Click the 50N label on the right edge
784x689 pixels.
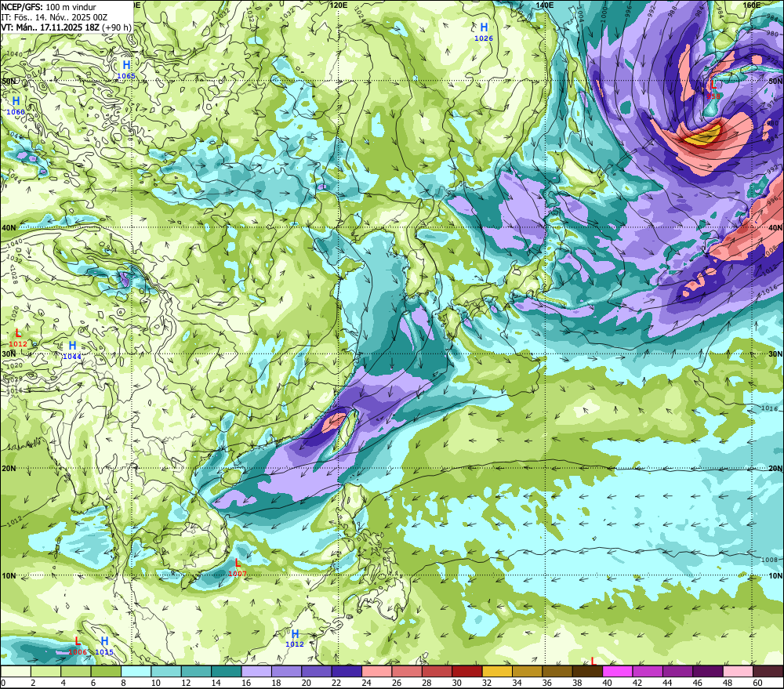click(775, 81)
